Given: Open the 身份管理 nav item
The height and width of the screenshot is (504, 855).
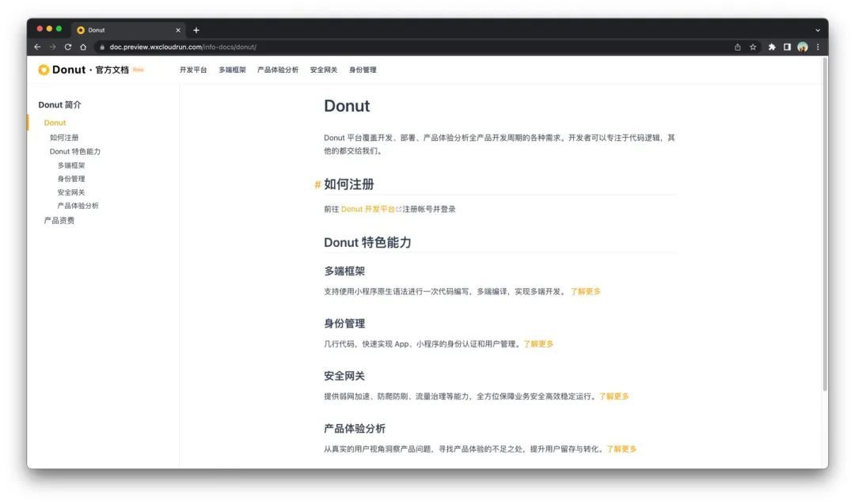Looking at the screenshot, I should [363, 70].
